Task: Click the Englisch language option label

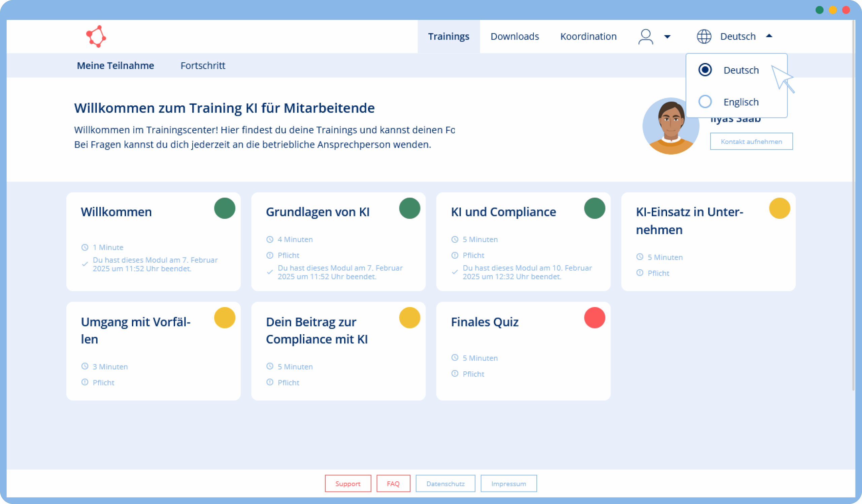Action: [740, 102]
